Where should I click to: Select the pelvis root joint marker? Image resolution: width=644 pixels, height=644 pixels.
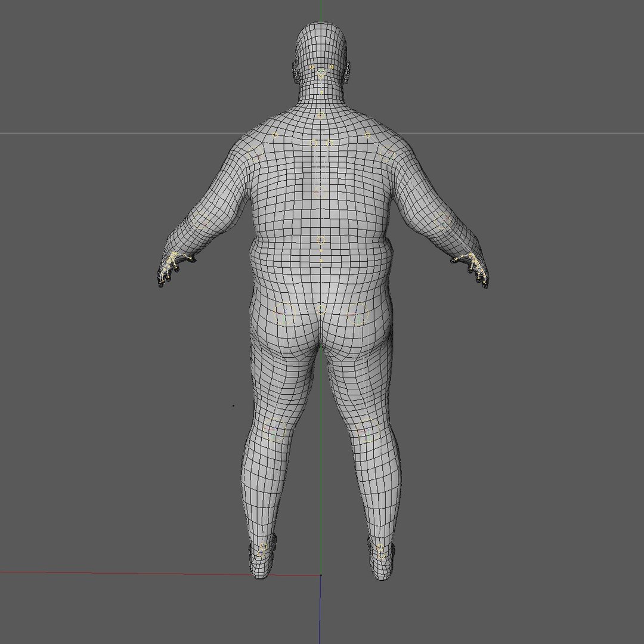321,309
